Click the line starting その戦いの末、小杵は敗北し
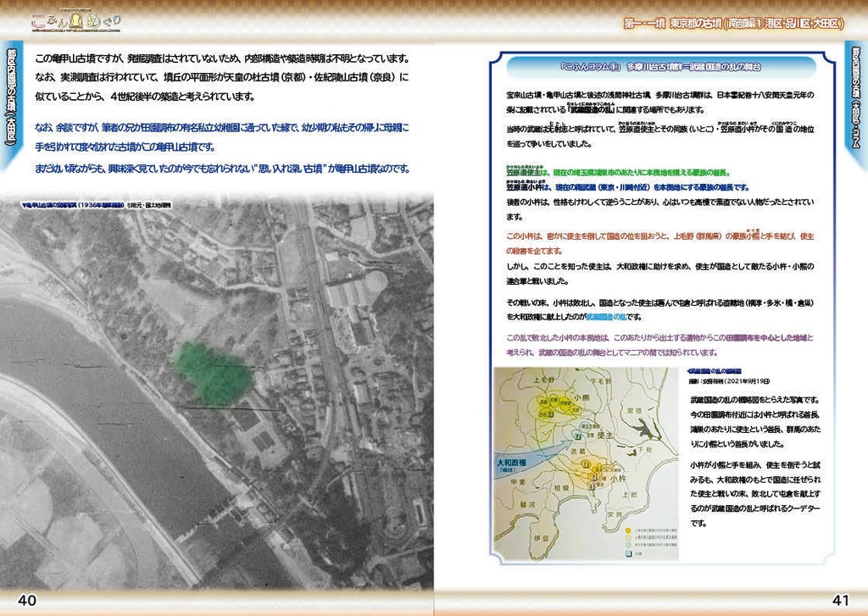The image size is (868, 616). pyautogui.click(x=659, y=302)
